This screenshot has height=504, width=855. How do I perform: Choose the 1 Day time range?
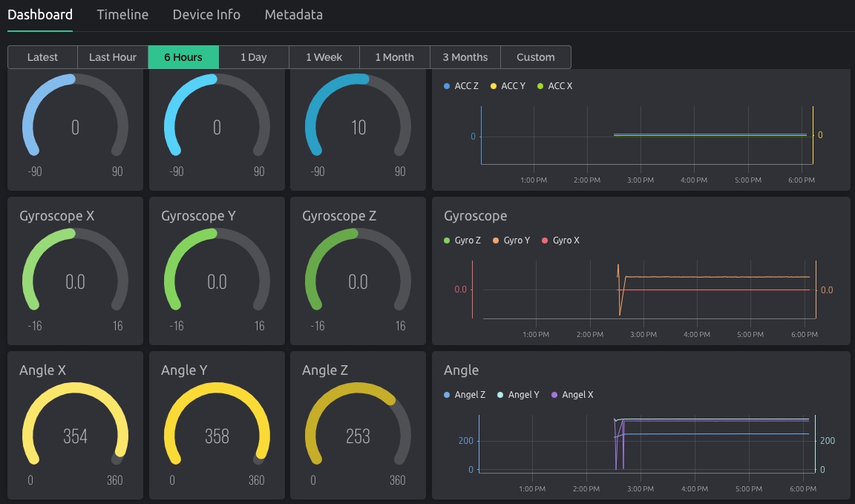tap(253, 57)
